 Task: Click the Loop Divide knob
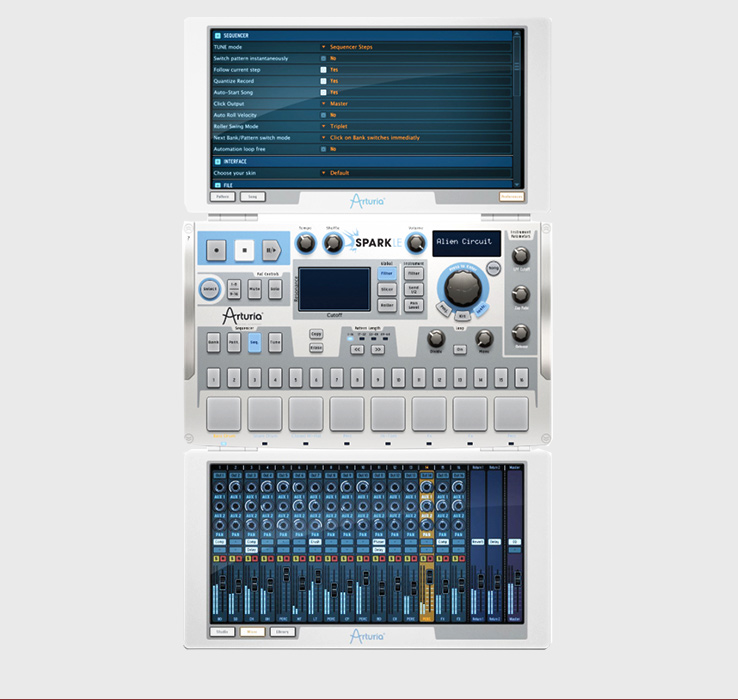(436, 338)
